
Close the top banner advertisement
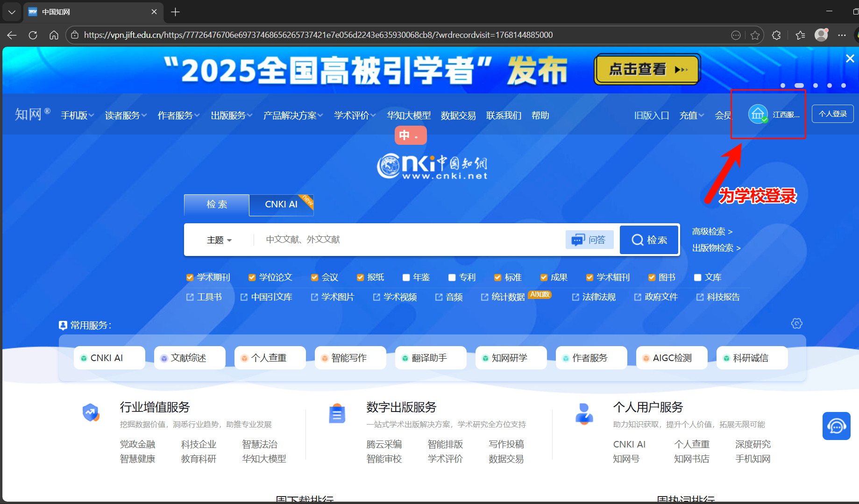850,58
